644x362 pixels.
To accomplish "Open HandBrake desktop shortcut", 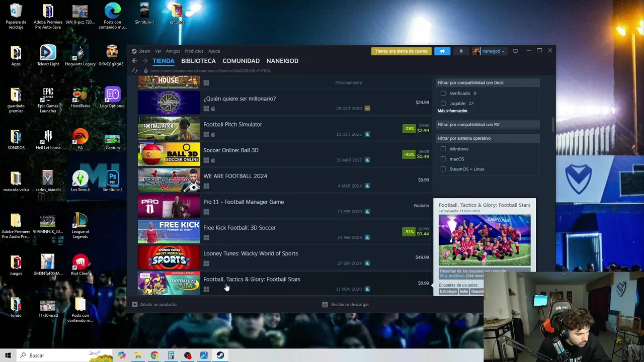I will coord(80,98).
